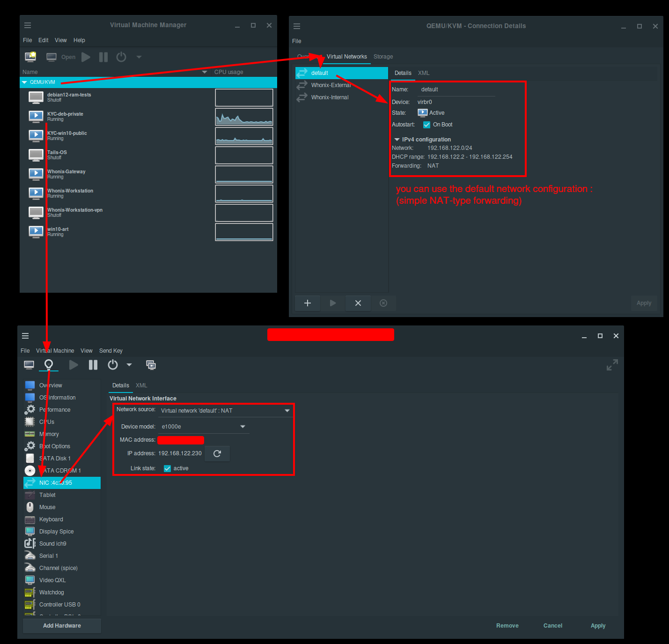Select the debian12-ram-tests virtual machine
The width and height of the screenshot is (669, 644).
tap(148, 97)
